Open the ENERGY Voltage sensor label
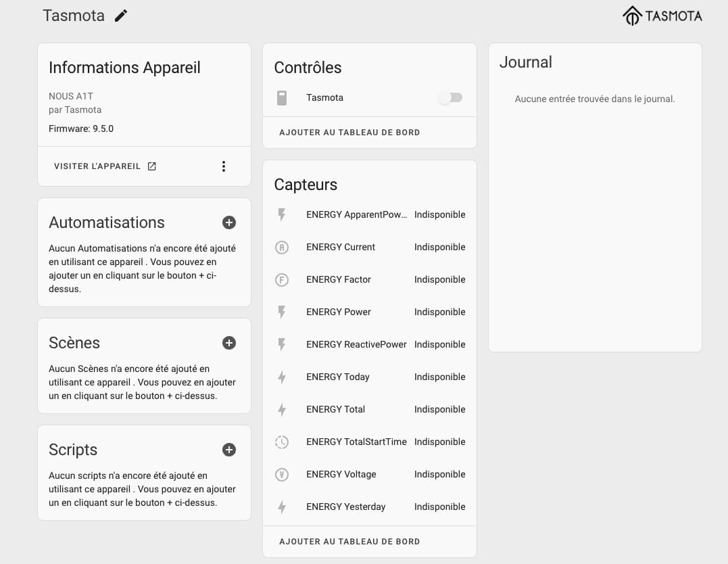This screenshot has width=728, height=564. click(341, 474)
